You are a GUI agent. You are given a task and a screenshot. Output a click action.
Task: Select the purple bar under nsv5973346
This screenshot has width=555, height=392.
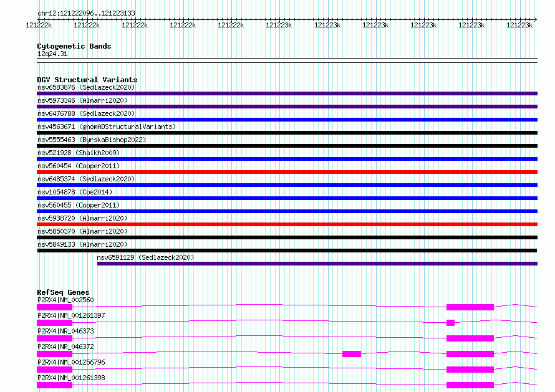click(x=287, y=107)
